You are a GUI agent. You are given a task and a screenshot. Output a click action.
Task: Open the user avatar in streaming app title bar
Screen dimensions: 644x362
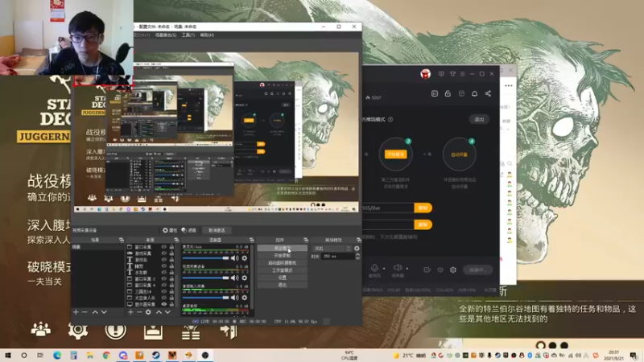[x=426, y=74]
